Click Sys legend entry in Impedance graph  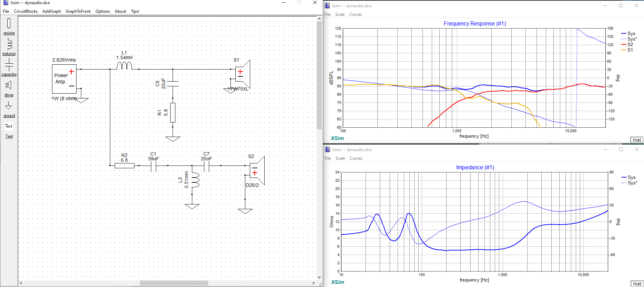click(x=628, y=177)
